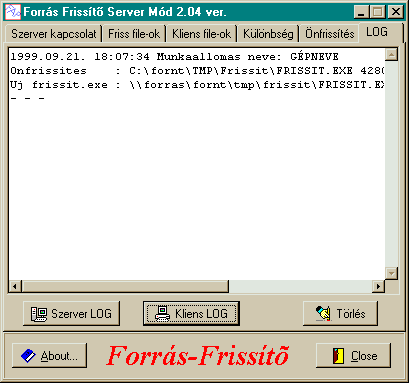Image resolution: width=409 pixels, height=383 pixels.
Task: Select the Kliens file-ok tab
Action: 201,34
